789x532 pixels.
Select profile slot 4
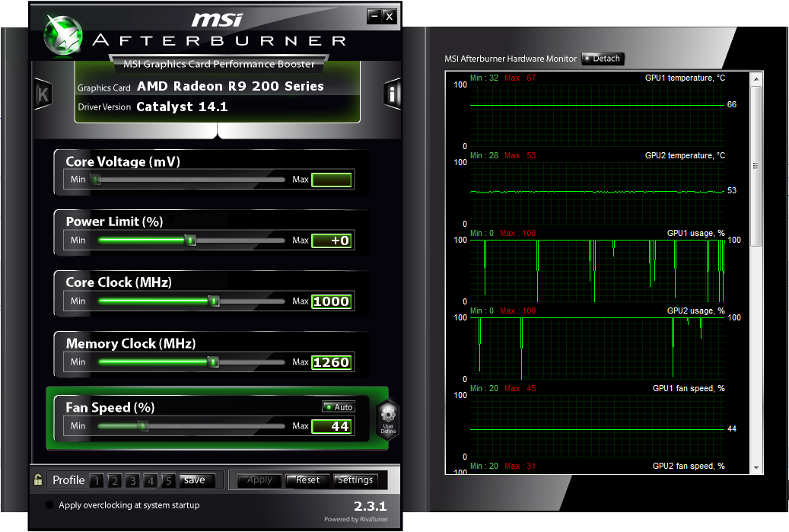coord(151,481)
